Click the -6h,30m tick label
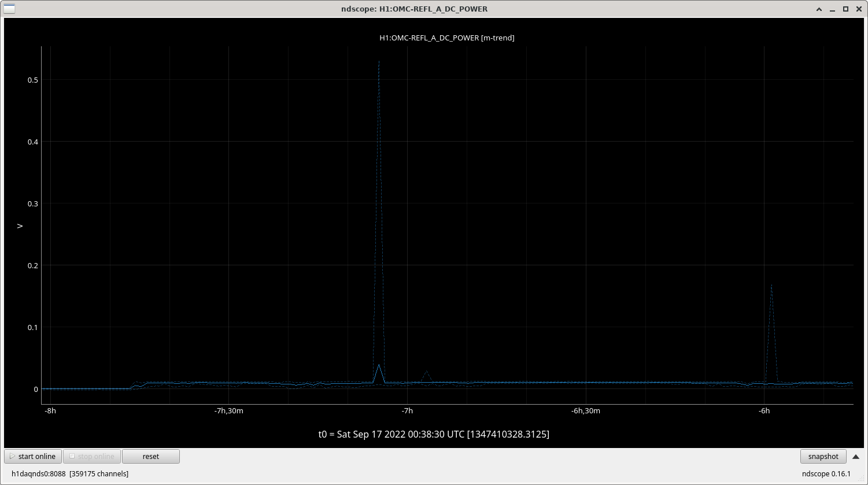The image size is (868, 485). coord(586,411)
